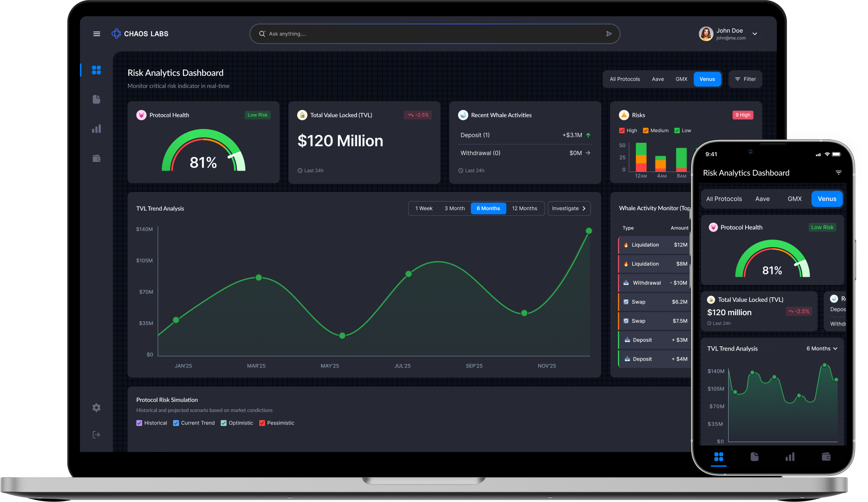The image size is (868, 502).
Task: Select the Venus tab on laptop dashboard
Action: pyautogui.click(x=707, y=79)
